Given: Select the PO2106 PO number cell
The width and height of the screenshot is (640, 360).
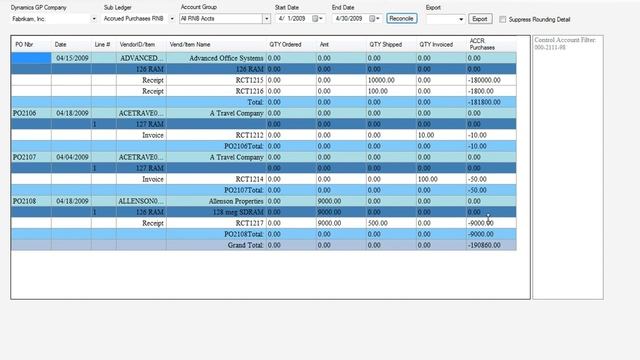Looking at the screenshot, I should pyautogui.click(x=31, y=113).
